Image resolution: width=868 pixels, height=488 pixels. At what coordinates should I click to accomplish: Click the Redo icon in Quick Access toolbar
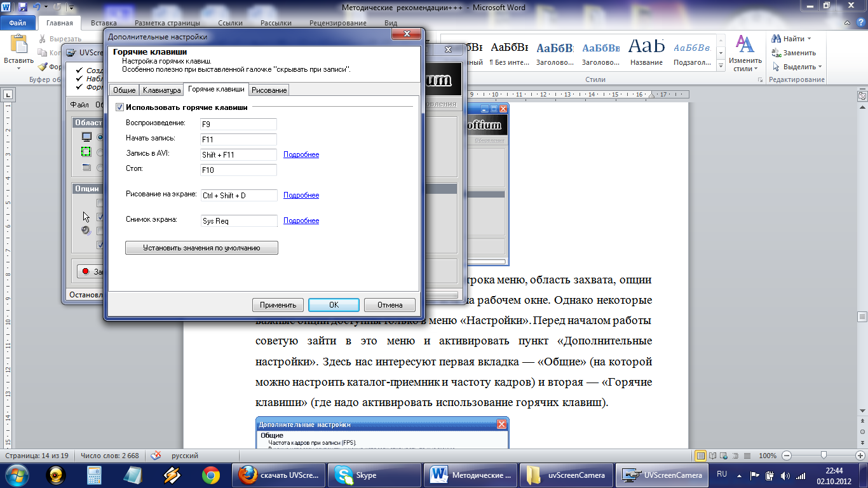click(x=56, y=8)
